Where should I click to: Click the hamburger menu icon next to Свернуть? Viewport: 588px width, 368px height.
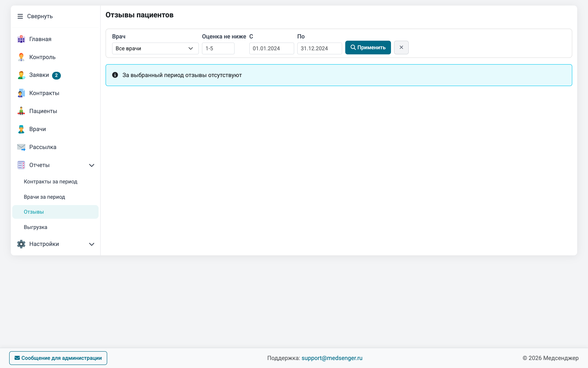point(20,16)
